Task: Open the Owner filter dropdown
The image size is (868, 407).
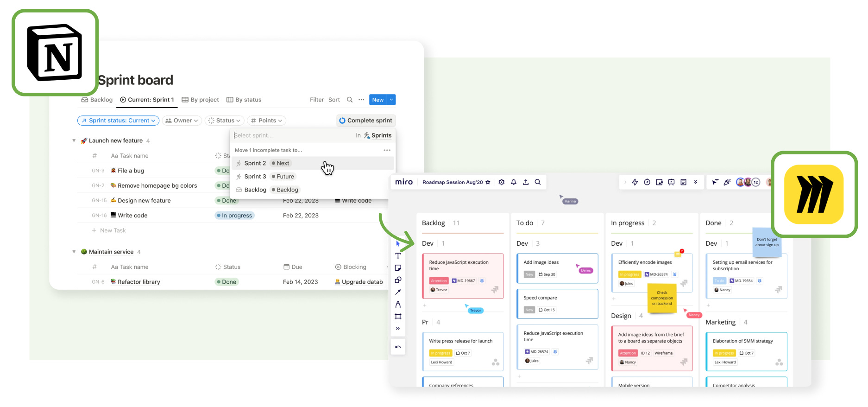Action: [x=182, y=121]
